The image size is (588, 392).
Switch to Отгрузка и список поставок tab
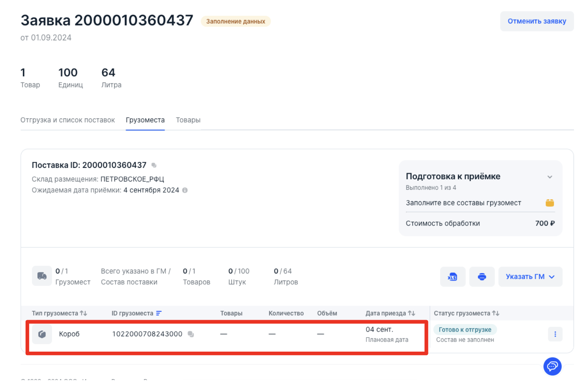coord(68,120)
